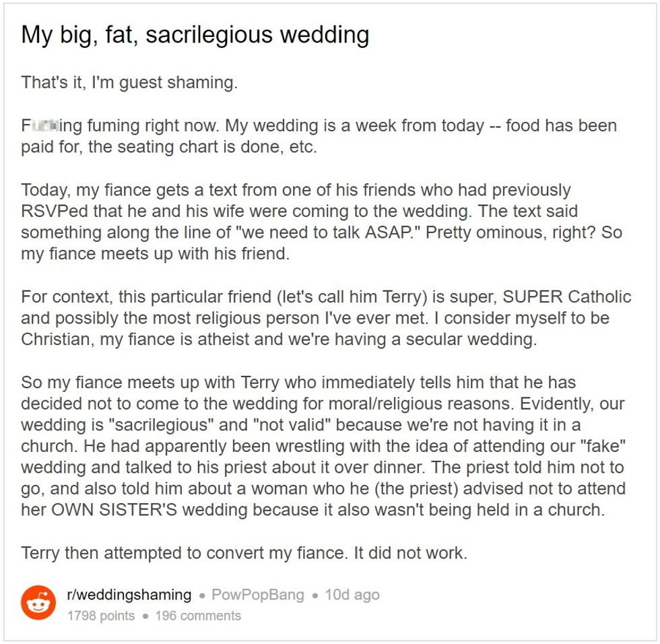Open the 196 comments link
The width and height of the screenshot is (660, 644).
tap(198, 616)
